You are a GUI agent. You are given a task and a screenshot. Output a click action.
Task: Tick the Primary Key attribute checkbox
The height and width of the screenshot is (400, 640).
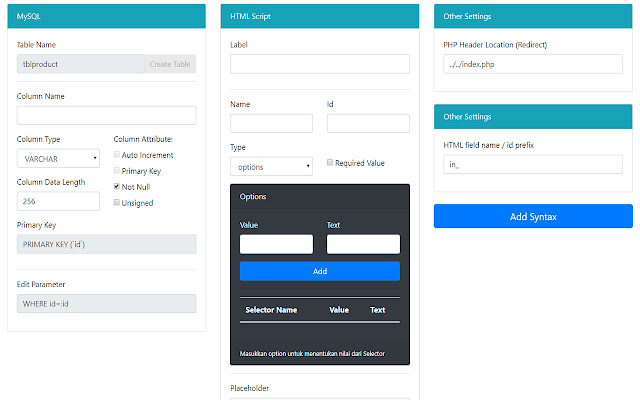(117, 171)
